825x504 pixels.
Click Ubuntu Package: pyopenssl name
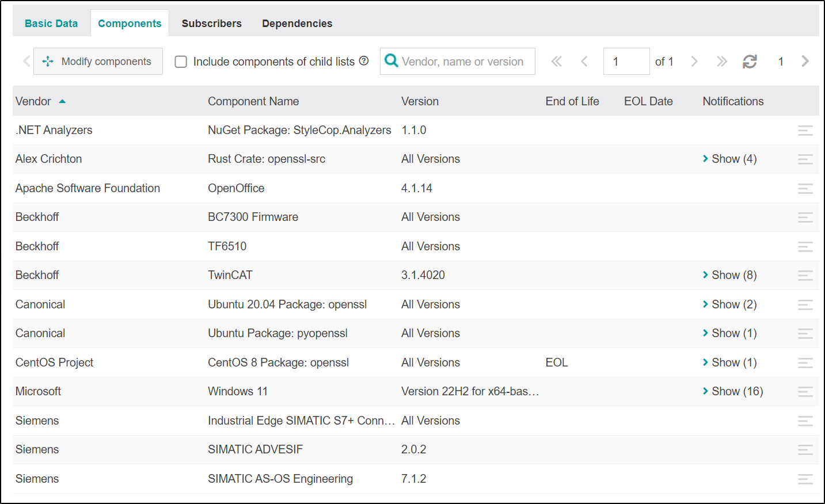[277, 333]
